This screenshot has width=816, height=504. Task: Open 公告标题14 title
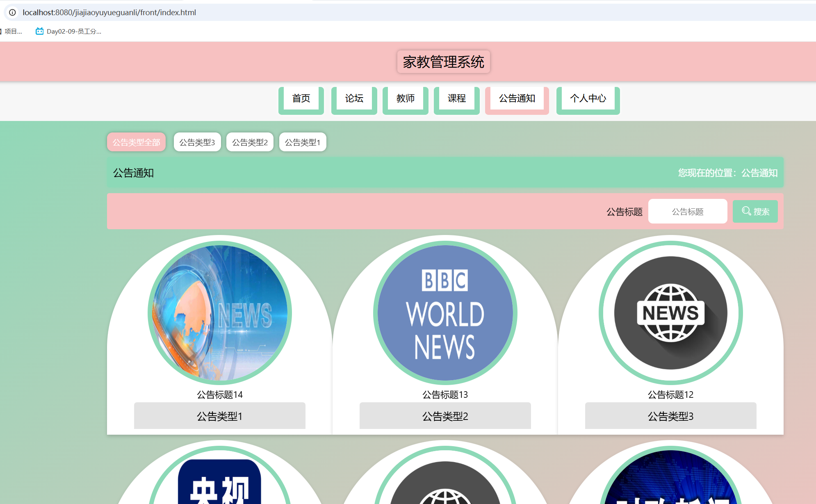click(x=220, y=395)
